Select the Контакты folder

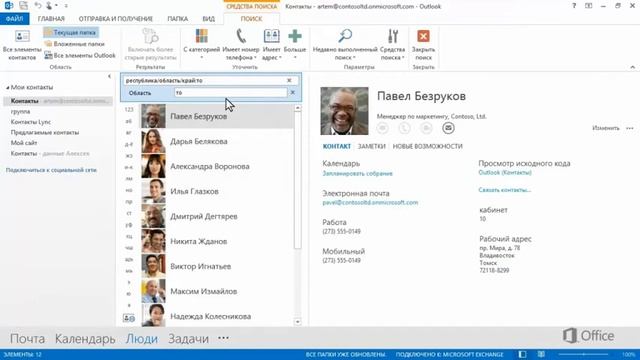click(x=58, y=101)
